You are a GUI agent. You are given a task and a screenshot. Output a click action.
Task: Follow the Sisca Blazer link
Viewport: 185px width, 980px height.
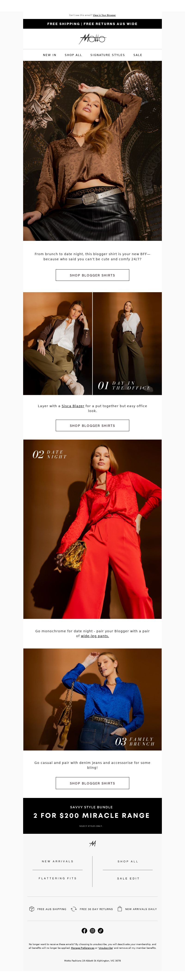coord(73,406)
